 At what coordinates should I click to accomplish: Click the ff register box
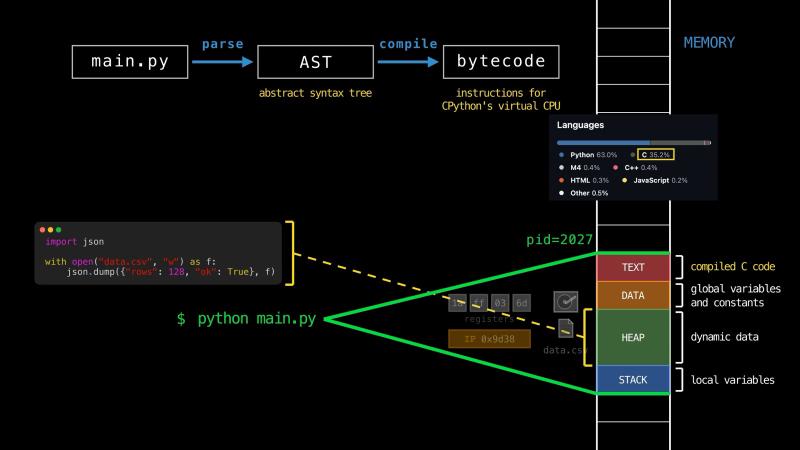coord(478,303)
